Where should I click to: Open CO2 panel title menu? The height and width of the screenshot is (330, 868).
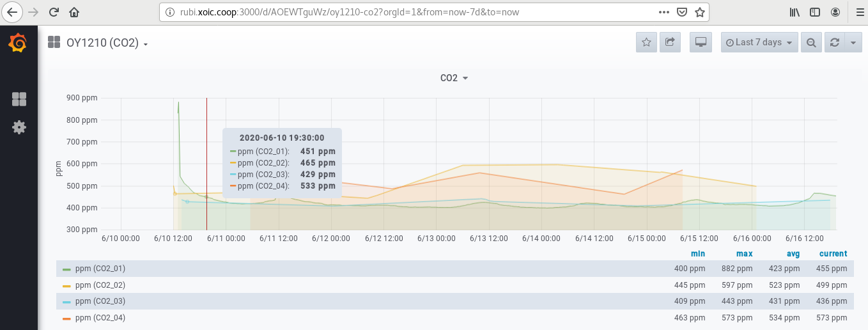coord(454,78)
